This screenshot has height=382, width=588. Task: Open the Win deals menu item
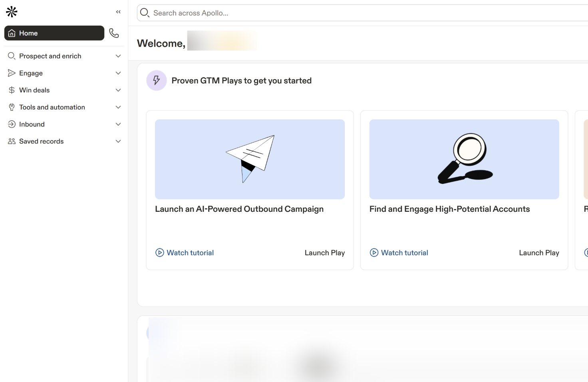tap(34, 90)
